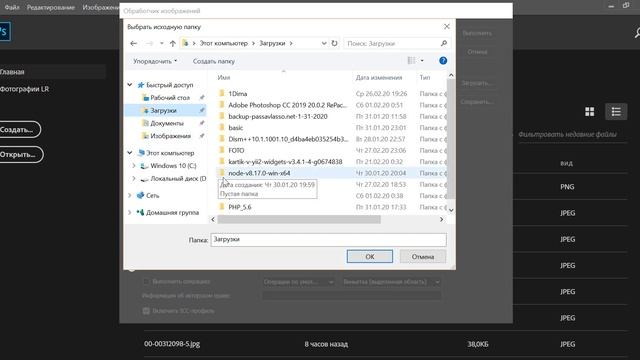
Task: Open recent locations dropdown arrow
Action: coord(162,43)
